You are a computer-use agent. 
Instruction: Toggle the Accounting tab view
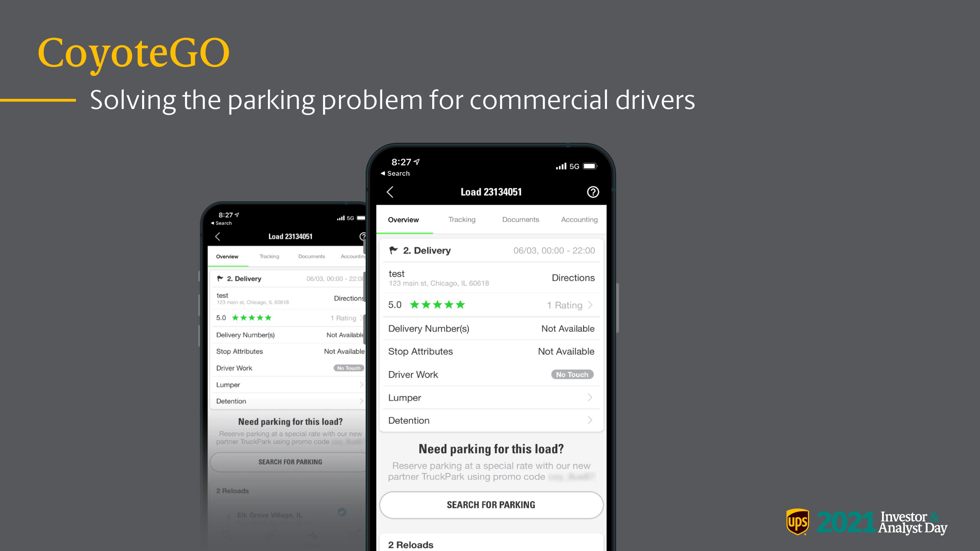click(x=578, y=219)
